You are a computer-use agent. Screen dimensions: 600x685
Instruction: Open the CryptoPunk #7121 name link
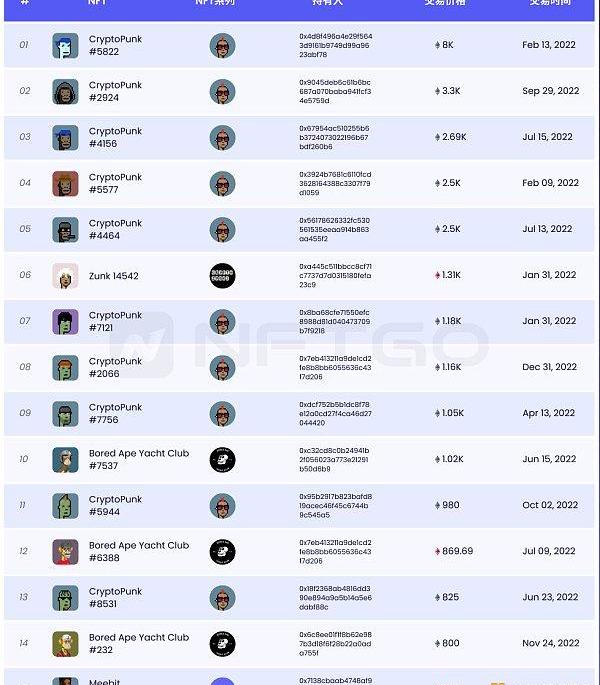click(x=115, y=322)
